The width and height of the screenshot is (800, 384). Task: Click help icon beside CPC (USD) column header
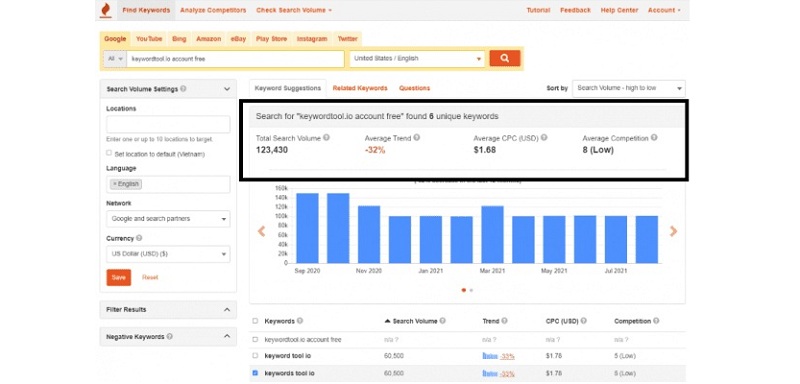click(583, 321)
